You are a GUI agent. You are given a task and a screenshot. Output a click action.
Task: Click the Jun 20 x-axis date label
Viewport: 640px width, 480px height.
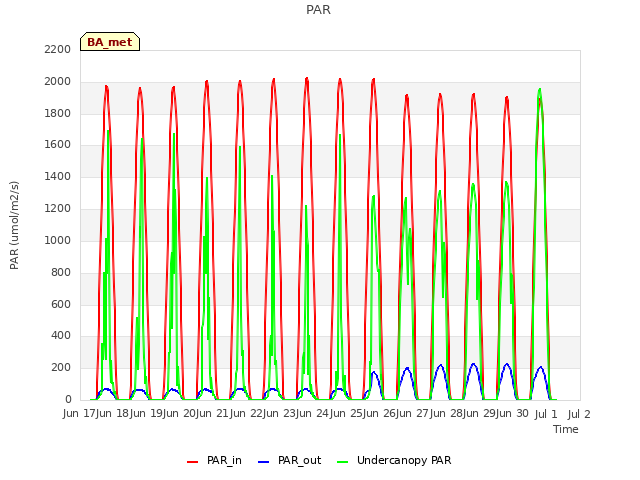pyautogui.click(x=180, y=414)
